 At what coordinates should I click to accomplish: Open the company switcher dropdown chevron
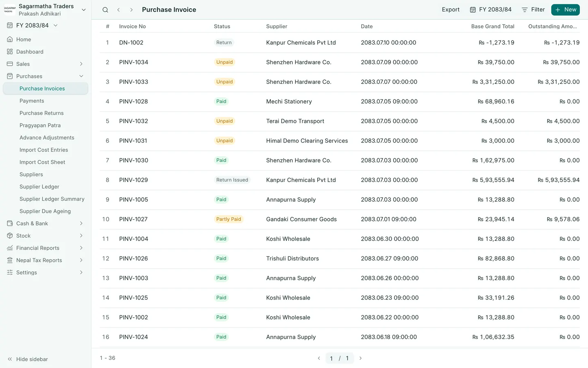pyautogui.click(x=84, y=10)
